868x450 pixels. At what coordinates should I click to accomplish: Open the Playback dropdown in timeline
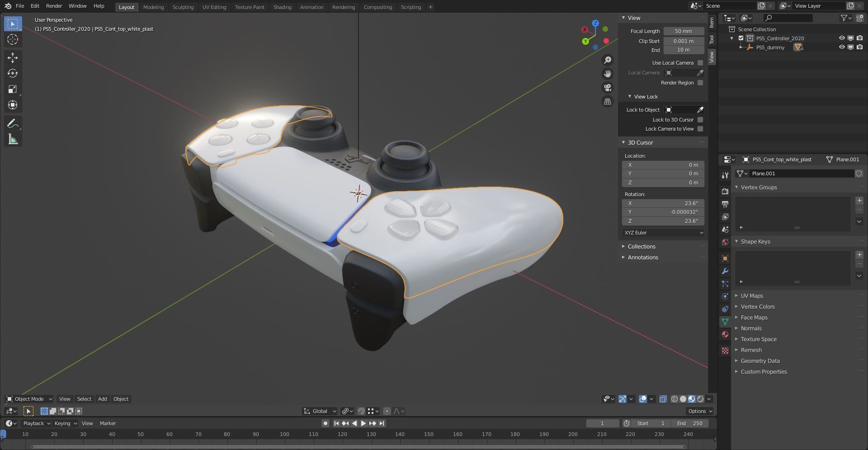coord(36,423)
